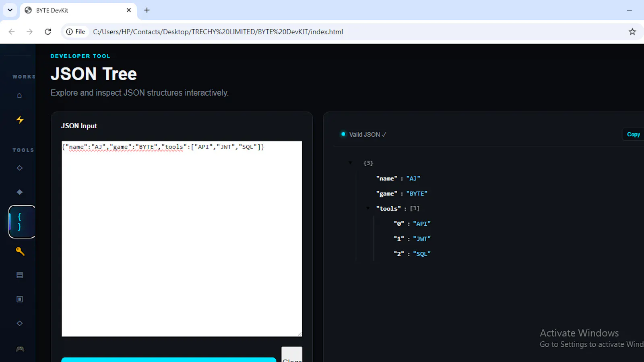Collapse the root {3} tree node

coord(351,163)
